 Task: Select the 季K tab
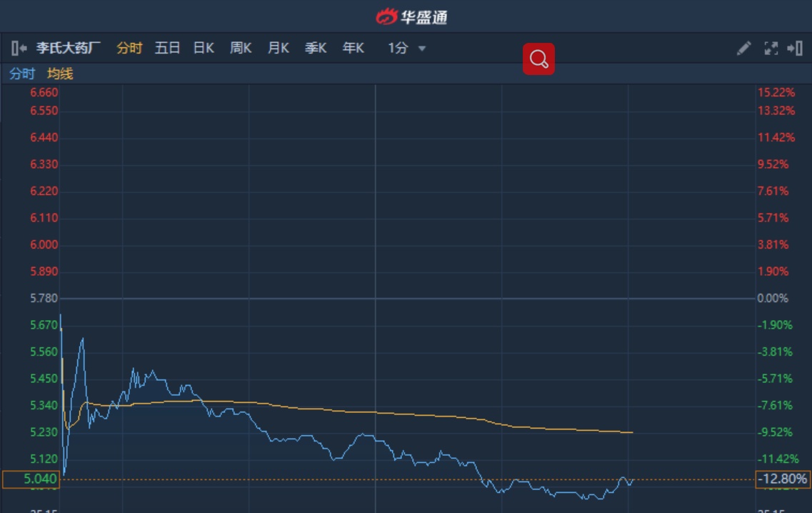click(316, 49)
